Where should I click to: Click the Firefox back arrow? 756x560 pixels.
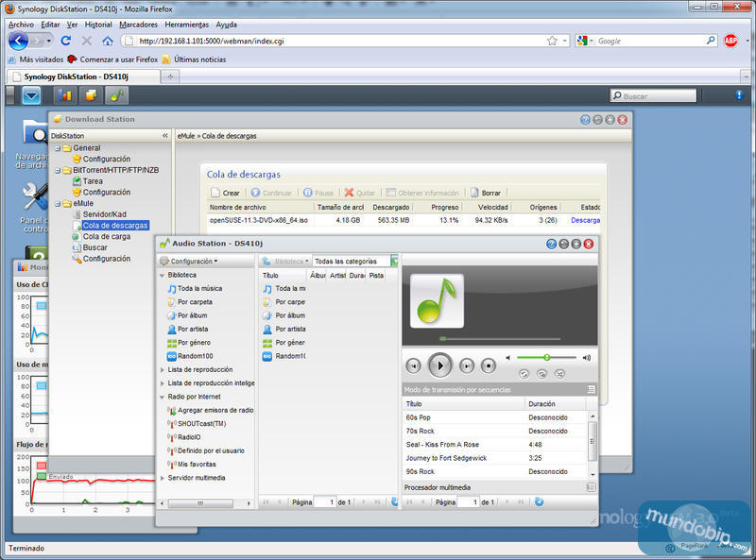[x=19, y=41]
